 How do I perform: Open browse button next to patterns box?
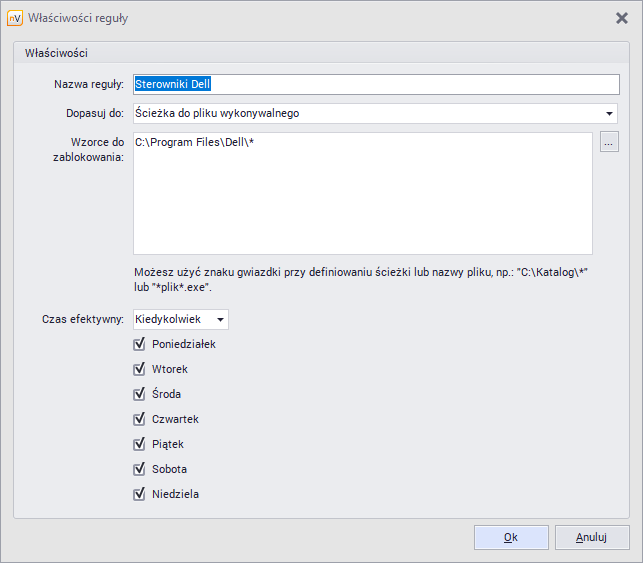(x=609, y=142)
